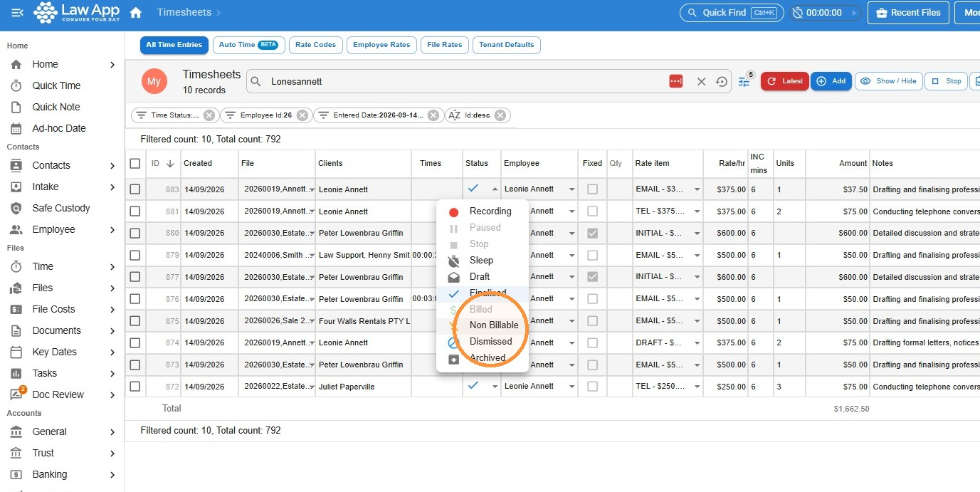Clear the search box with X icon
Viewport: 980px width, 492px height.
[701, 82]
